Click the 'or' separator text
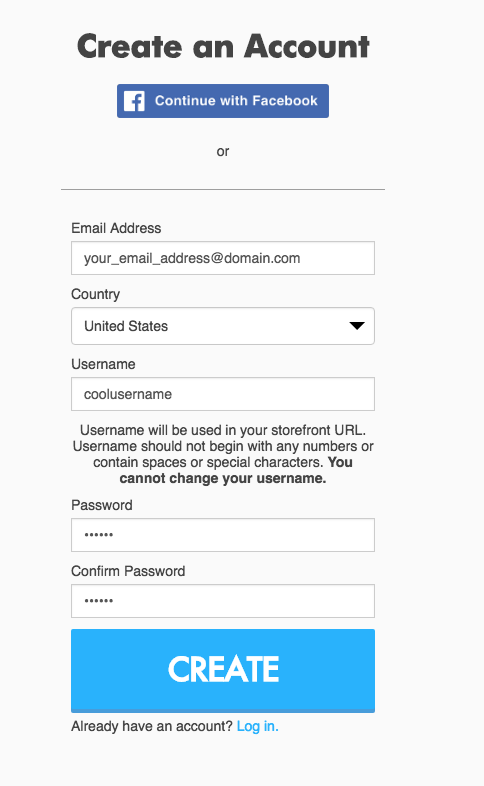Image resolution: width=484 pixels, height=786 pixels. (x=223, y=151)
